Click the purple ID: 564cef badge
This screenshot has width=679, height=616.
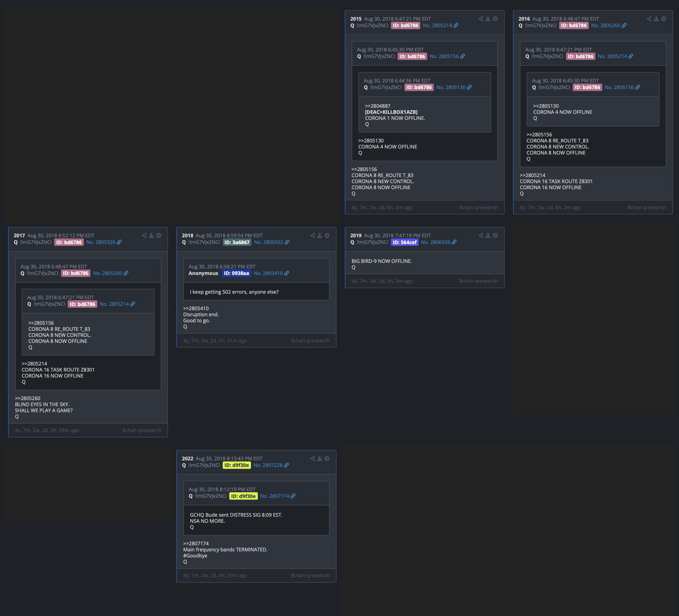[404, 242]
